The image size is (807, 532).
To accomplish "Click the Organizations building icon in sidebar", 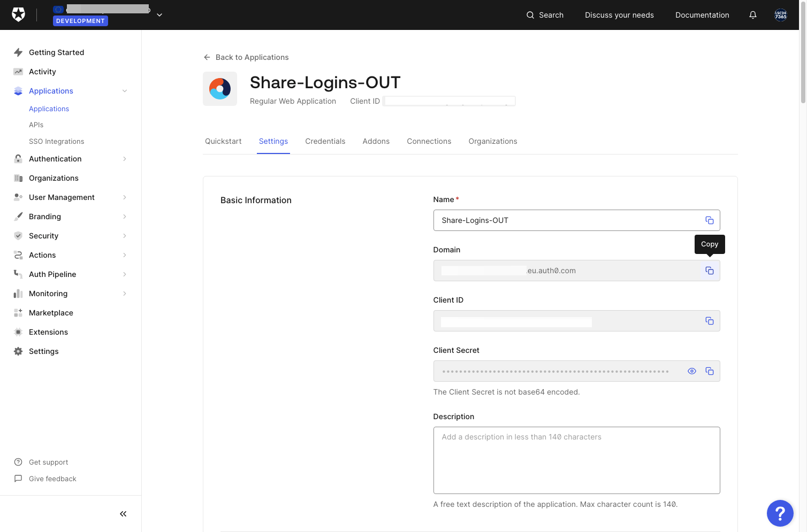I will coord(18,178).
